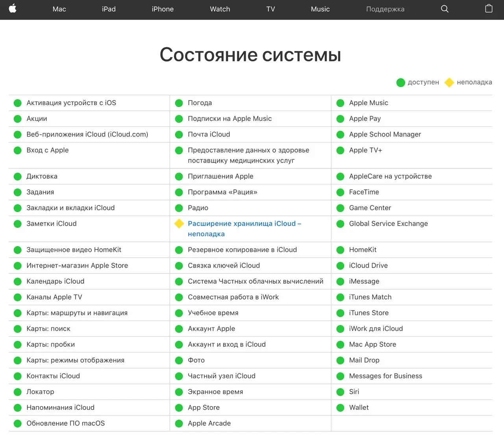The width and height of the screenshot is (504, 436).
Task: Click green status dot next to Apple Music
Action: click(340, 103)
